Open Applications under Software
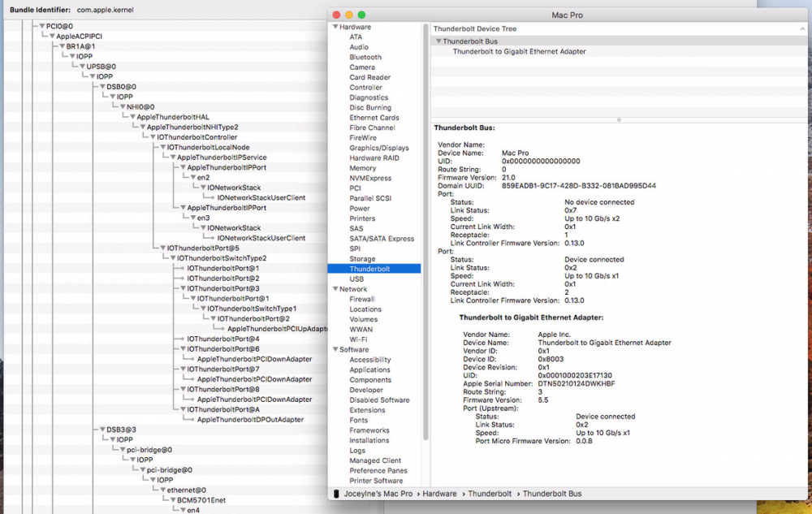Image resolution: width=812 pixels, height=514 pixels. click(x=369, y=369)
